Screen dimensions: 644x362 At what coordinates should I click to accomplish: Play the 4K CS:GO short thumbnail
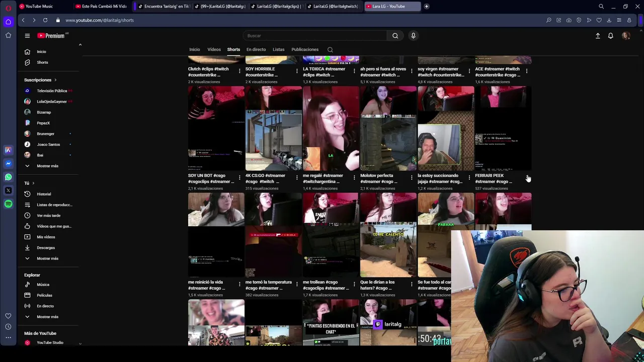[x=274, y=128]
